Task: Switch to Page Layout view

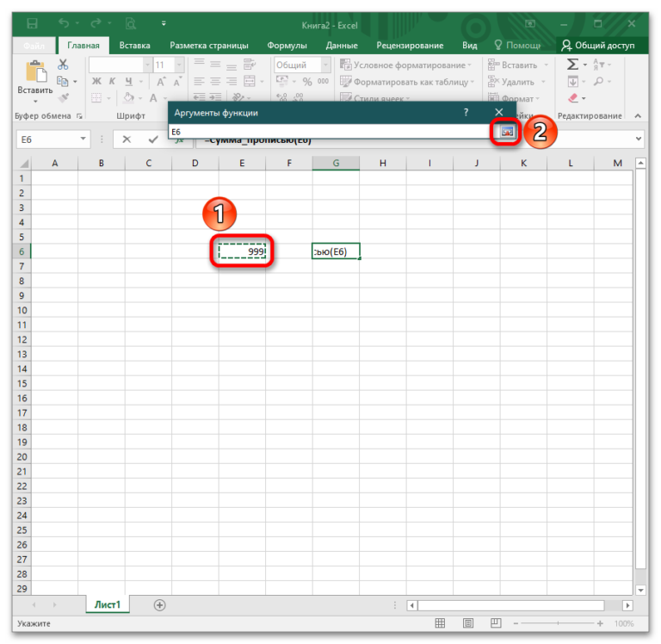Action: (468, 623)
